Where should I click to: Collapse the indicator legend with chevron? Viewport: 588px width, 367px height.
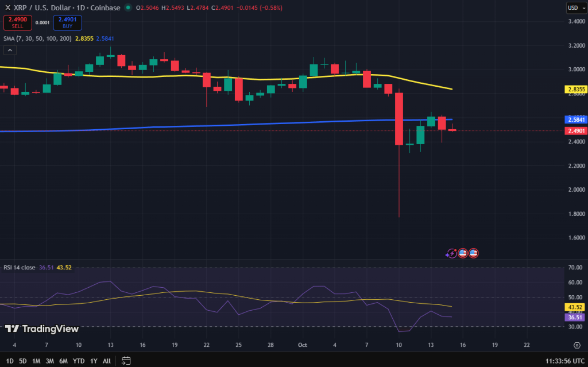pos(10,51)
